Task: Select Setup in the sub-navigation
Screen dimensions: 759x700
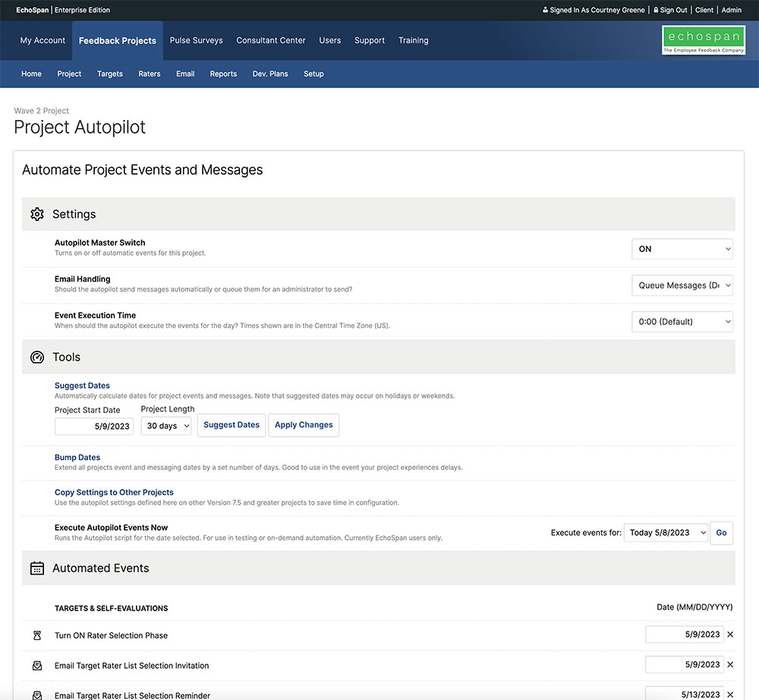Action: (x=313, y=74)
